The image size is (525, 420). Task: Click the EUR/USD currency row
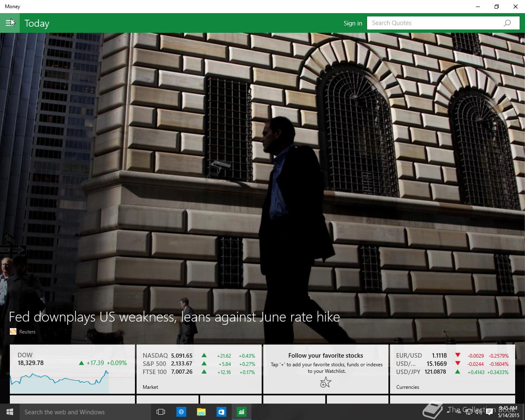452,356
